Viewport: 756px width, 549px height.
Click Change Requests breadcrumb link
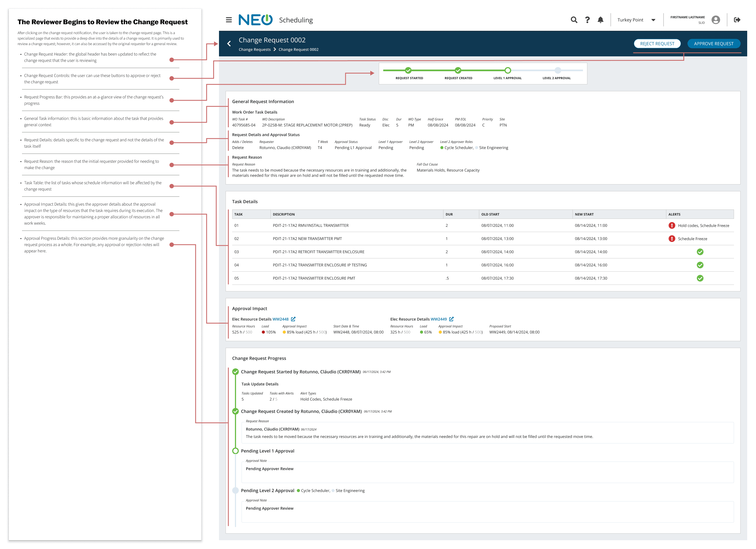pyautogui.click(x=255, y=50)
